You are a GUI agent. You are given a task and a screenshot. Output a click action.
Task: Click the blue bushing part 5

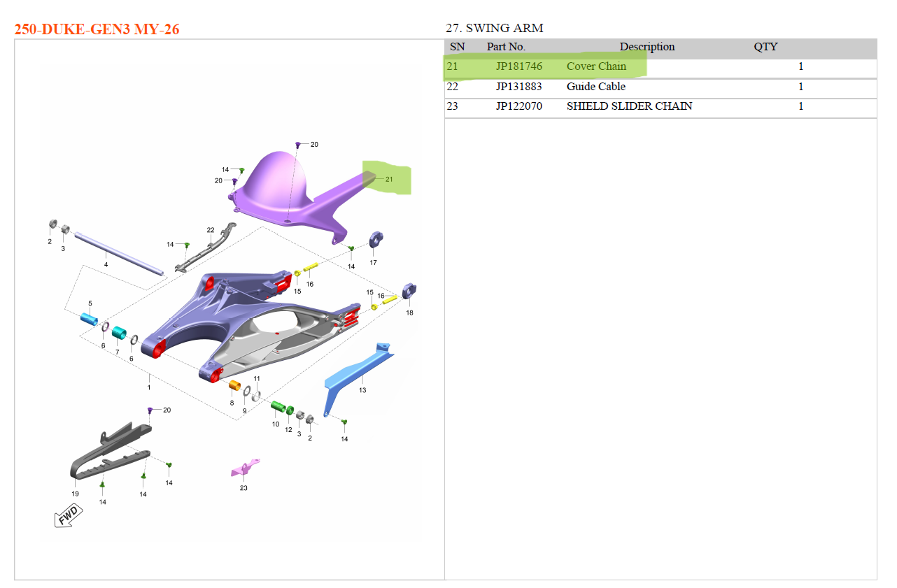click(x=90, y=319)
